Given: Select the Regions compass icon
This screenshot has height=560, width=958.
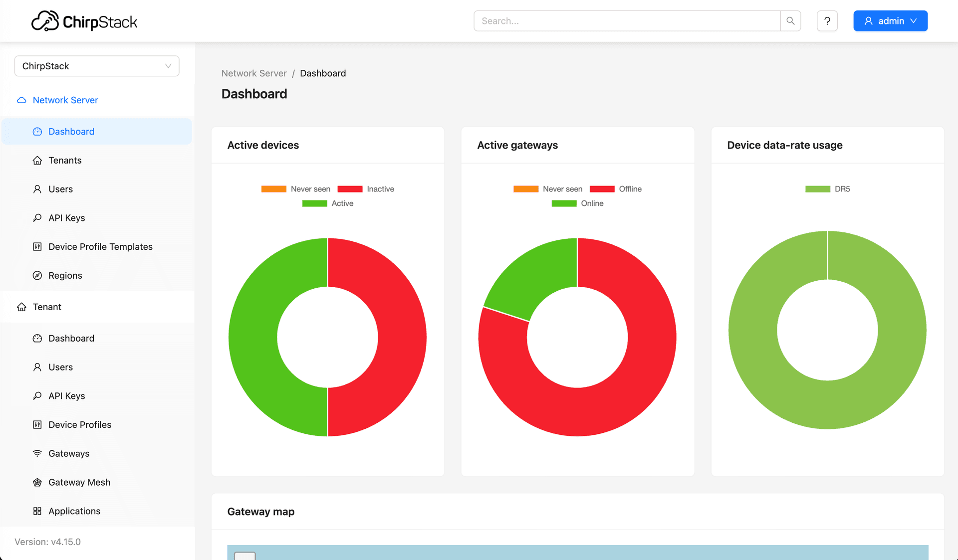Looking at the screenshot, I should click(37, 275).
